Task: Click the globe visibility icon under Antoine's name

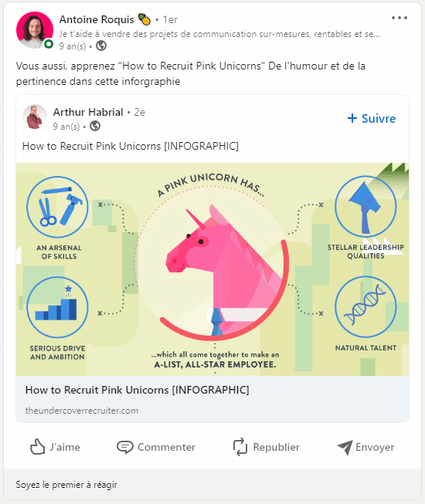Action: pyautogui.click(x=101, y=46)
